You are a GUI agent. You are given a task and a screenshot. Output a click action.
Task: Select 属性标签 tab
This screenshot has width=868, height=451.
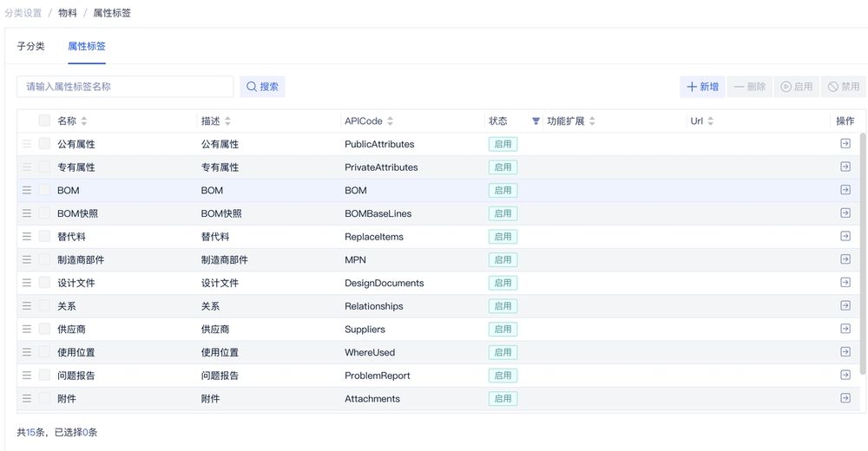pos(86,47)
